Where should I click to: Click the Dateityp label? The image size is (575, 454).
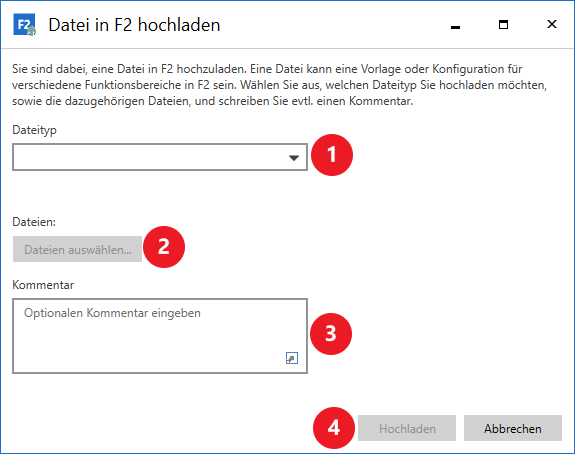click(34, 130)
